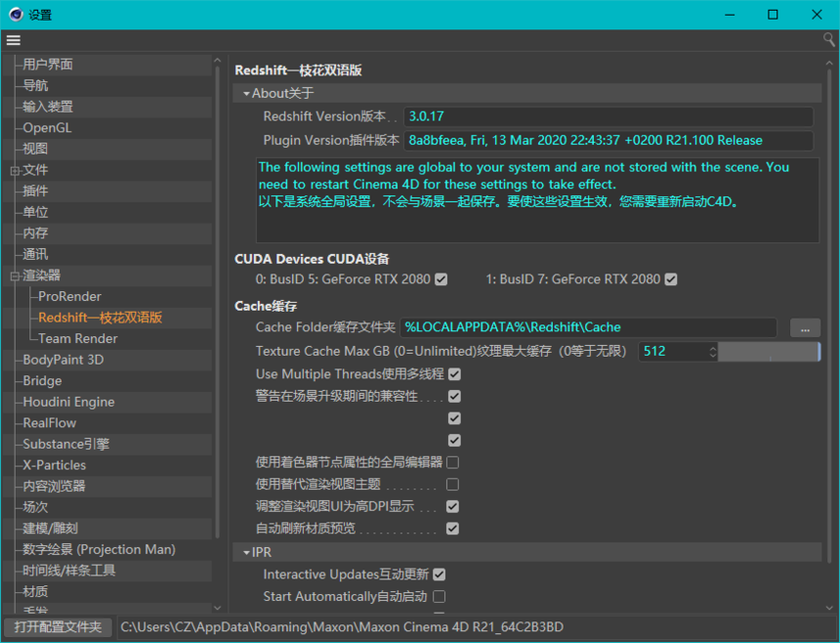The height and width of the screenshot is (643, 840).
Task: Click the Redshift Version 3.0.17 field
Action: pyautogui.click(x=609, y=117)
